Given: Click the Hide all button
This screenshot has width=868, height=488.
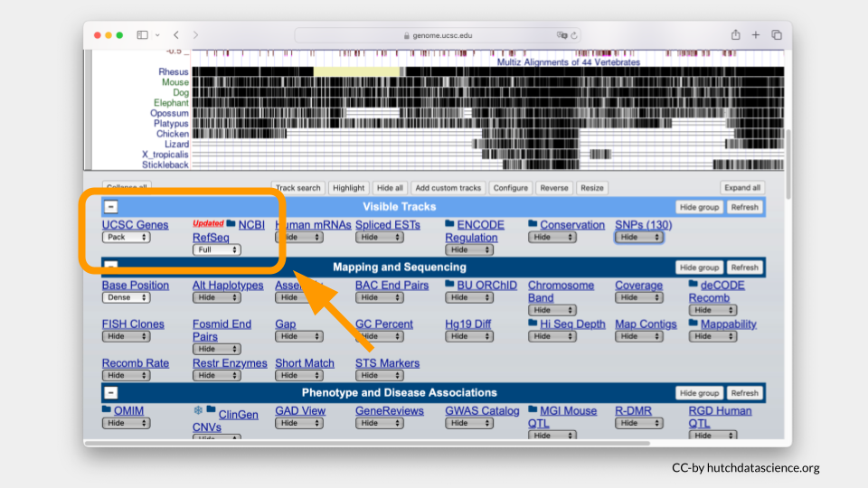Looking at the screenshot, I should pos(390,188).
